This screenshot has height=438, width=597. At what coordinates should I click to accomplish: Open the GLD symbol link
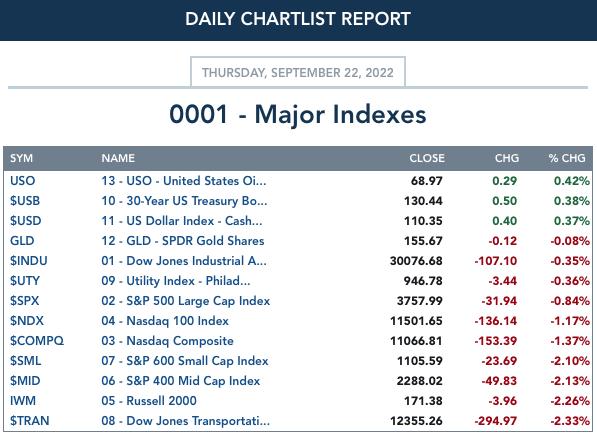22,241
